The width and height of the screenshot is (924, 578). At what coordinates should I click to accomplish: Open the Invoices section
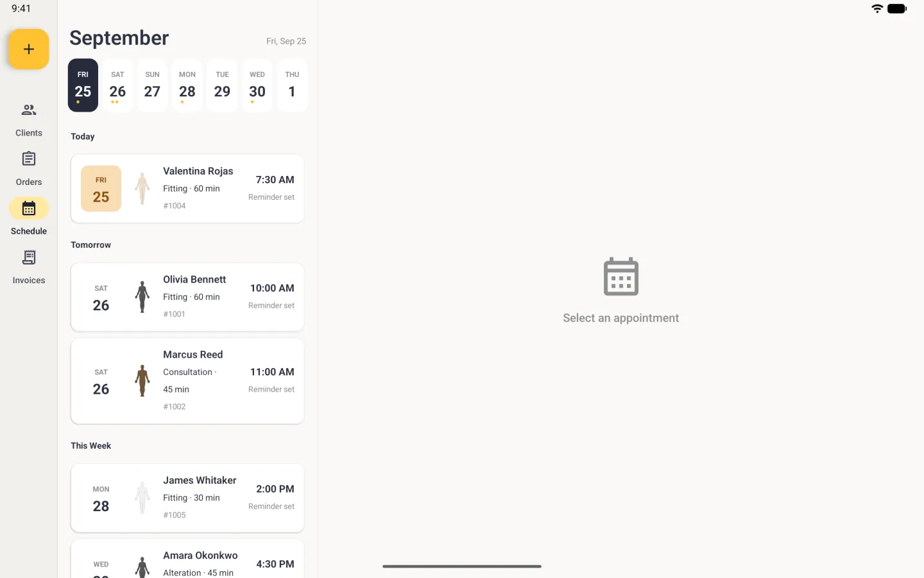29,267
